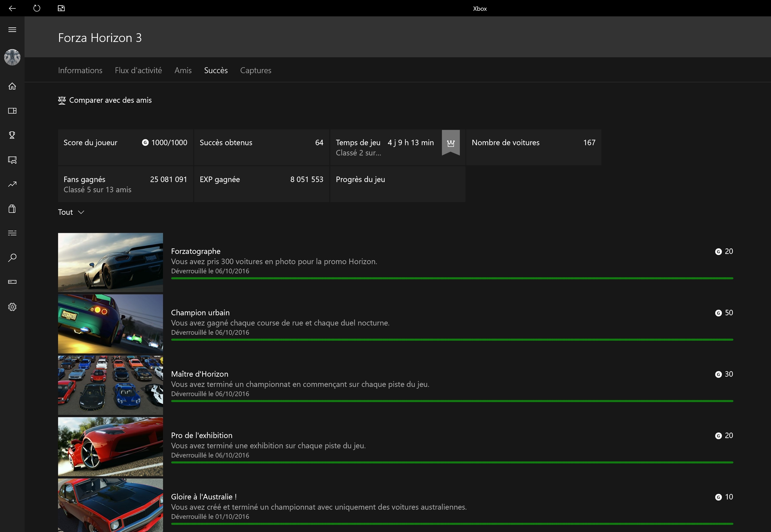Click the Maître d'Horizon progress bar
The image size is (771, 532).
pyautogui.click(x=452, y=401)
